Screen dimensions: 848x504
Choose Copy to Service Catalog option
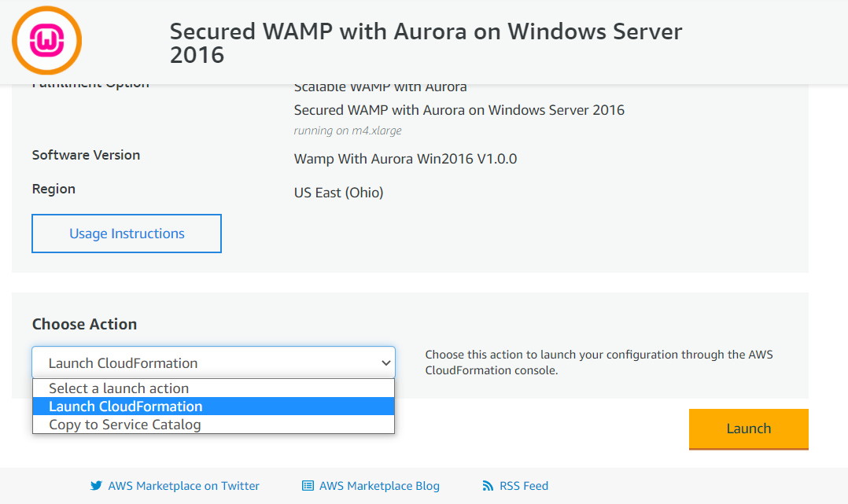tap(214, 425)
